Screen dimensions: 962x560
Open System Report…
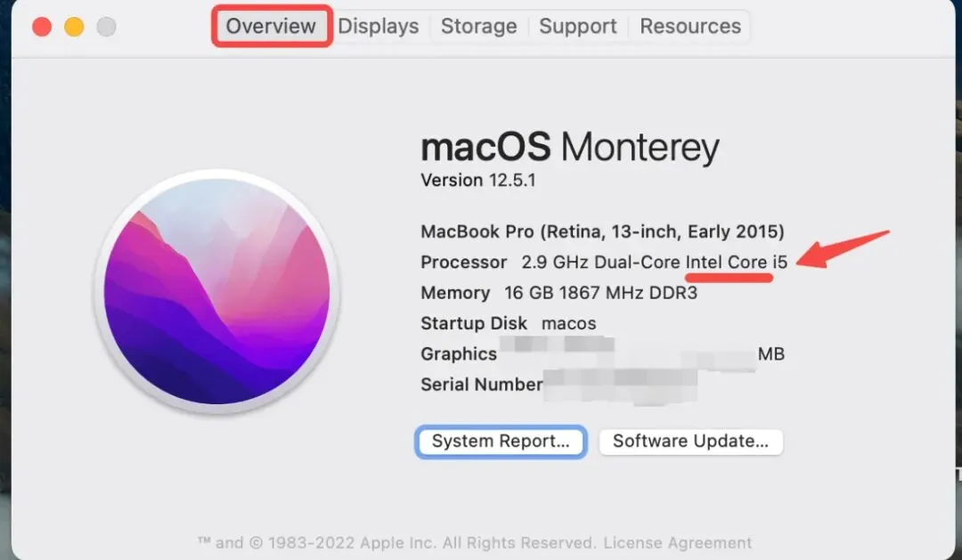click(x=501, y=442)
